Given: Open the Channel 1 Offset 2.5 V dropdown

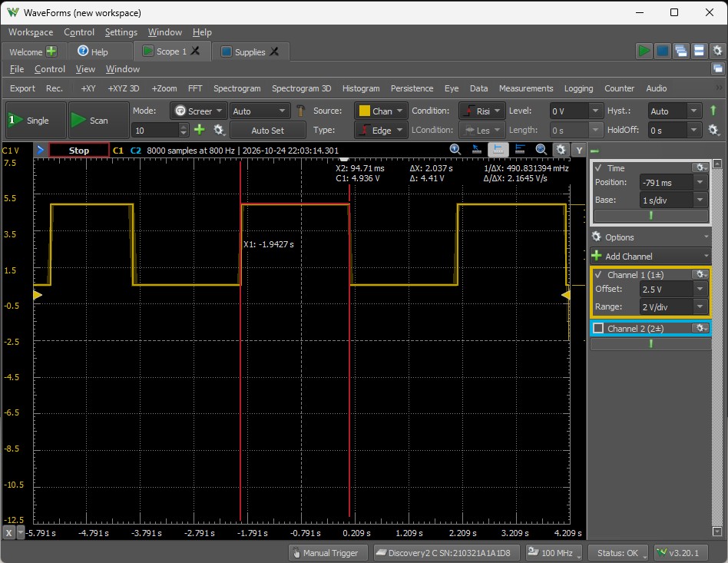Looking at the screenshot, I should click(700, 290).
